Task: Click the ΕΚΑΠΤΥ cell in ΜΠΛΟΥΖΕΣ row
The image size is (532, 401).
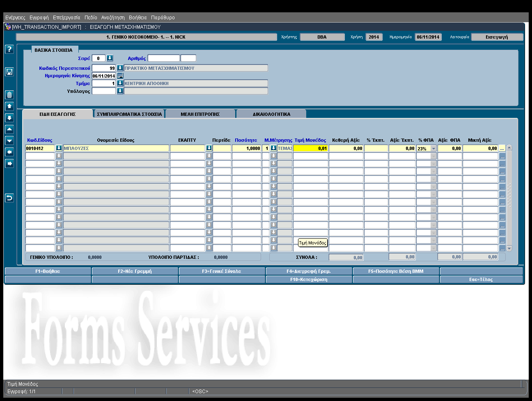Action: coord(187,148)
